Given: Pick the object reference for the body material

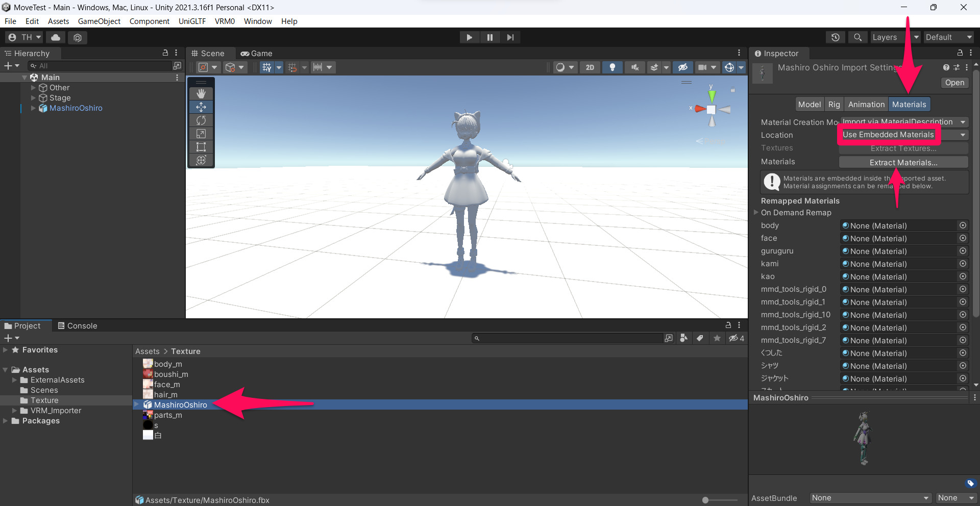Looking at the screenshot, I should coord(963,225).
